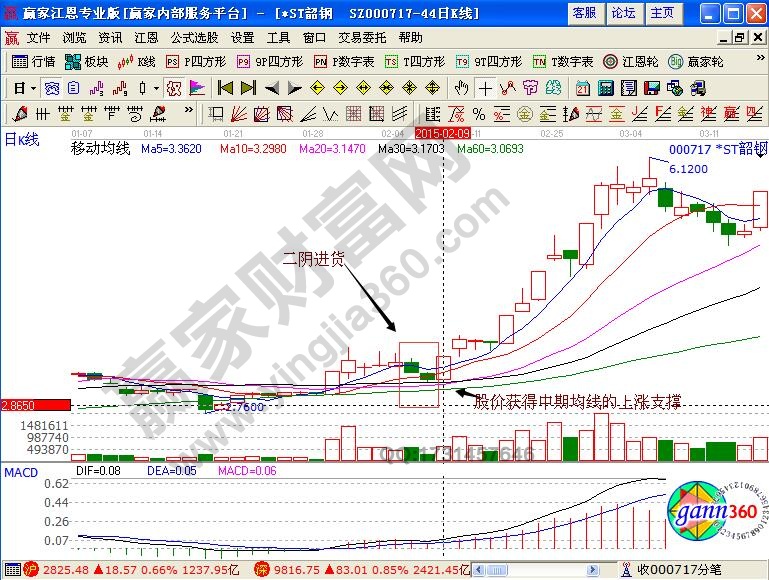Click the 客服 button in title bar

[583, 13]
